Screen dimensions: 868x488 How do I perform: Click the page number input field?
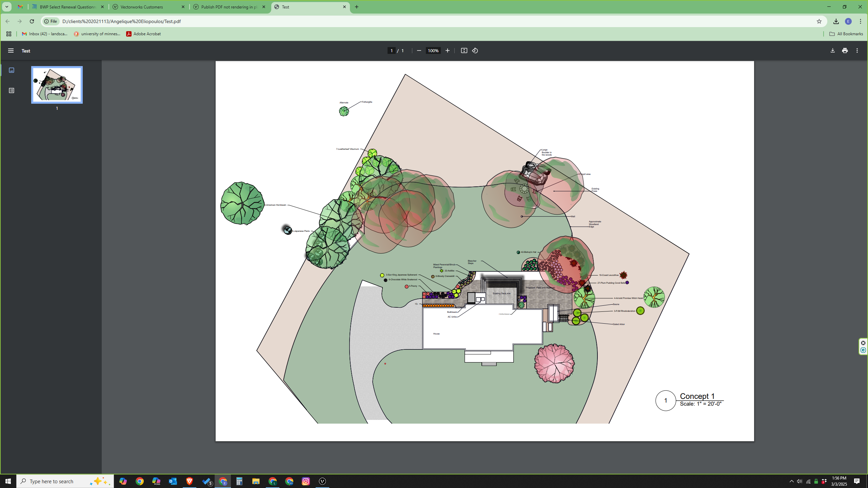[392, 50]
